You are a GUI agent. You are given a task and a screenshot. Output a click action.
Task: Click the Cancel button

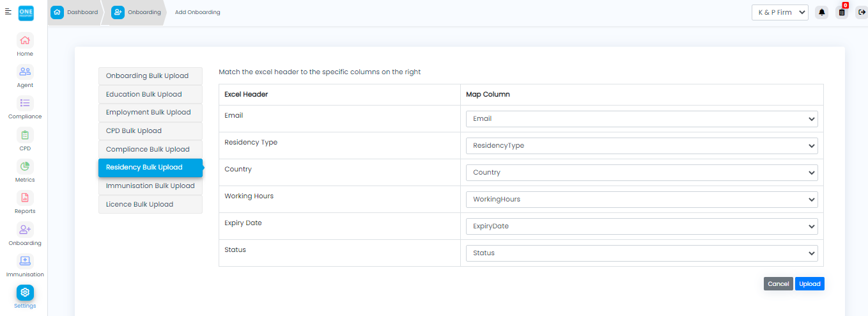click(778, 284)
